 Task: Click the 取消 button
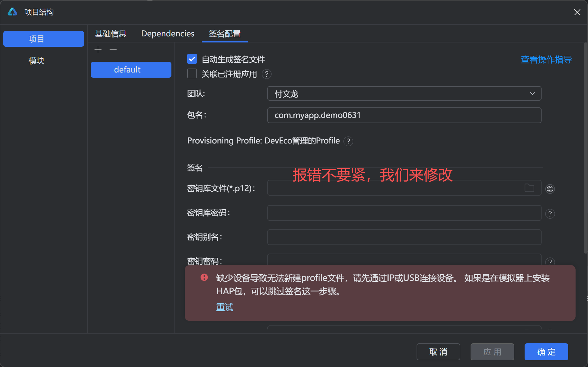pyautogui.click(x=438, y=352)
